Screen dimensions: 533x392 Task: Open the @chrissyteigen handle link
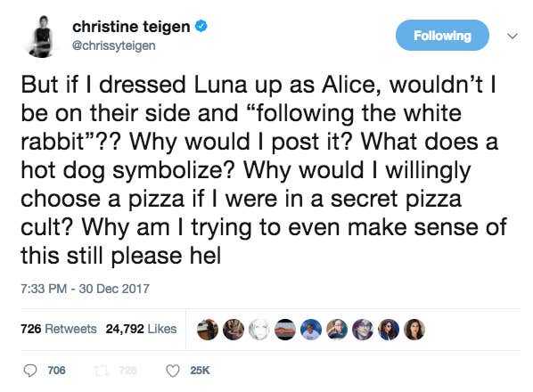[x=114, y=45]
